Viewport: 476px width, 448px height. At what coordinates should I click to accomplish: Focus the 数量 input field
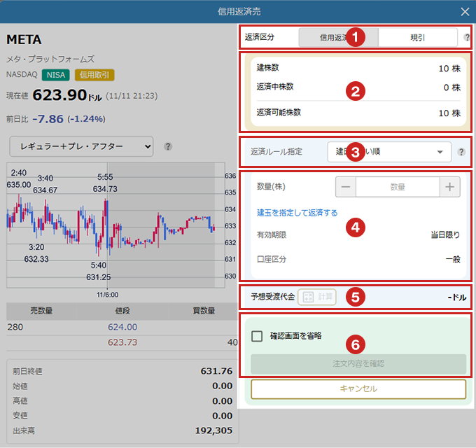(398, 187)
